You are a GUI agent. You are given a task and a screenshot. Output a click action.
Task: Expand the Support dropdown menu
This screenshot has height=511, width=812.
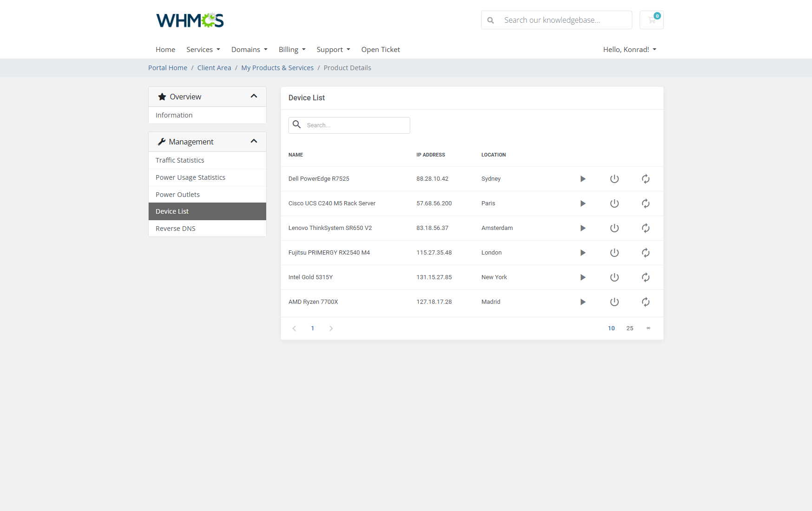click(x=334, y=50)
